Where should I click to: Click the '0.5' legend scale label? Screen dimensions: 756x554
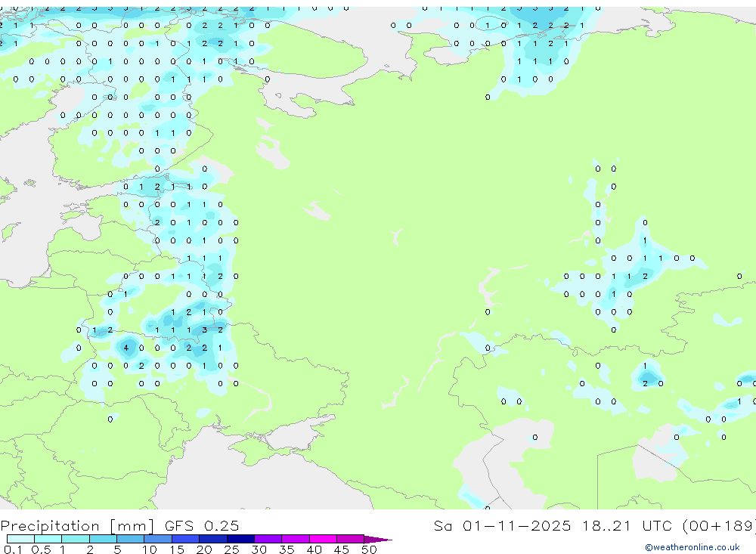tap(41, 549)
